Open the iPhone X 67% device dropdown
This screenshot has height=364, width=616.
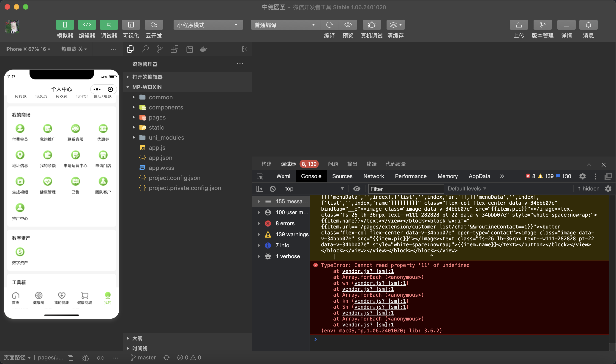coord(28,49)
